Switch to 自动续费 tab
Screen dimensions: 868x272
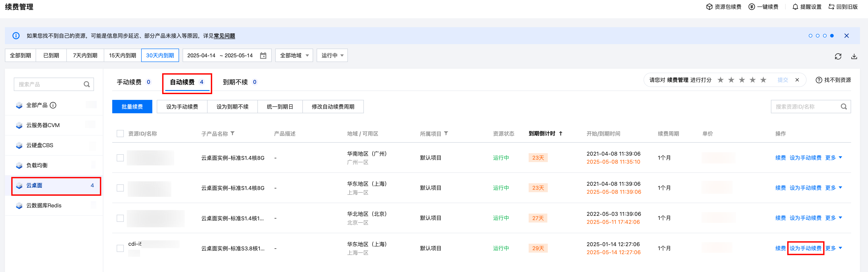click(187, 82)
